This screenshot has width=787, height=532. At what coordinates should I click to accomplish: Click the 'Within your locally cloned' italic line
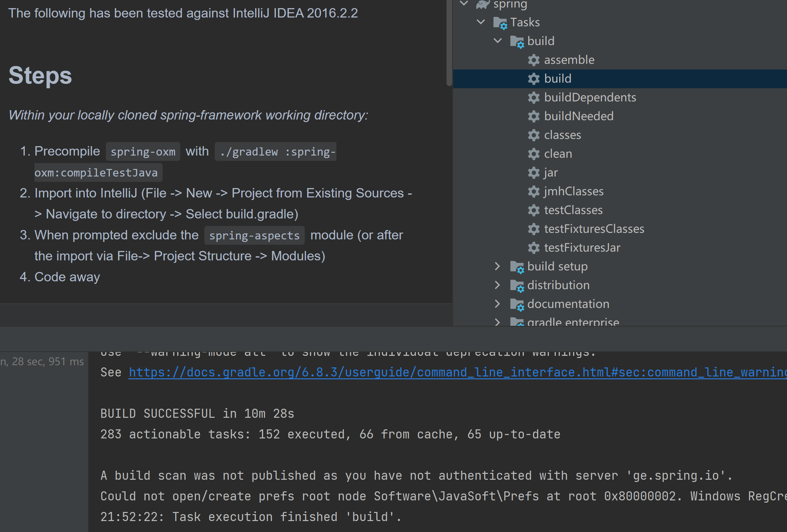click(188, 115)
